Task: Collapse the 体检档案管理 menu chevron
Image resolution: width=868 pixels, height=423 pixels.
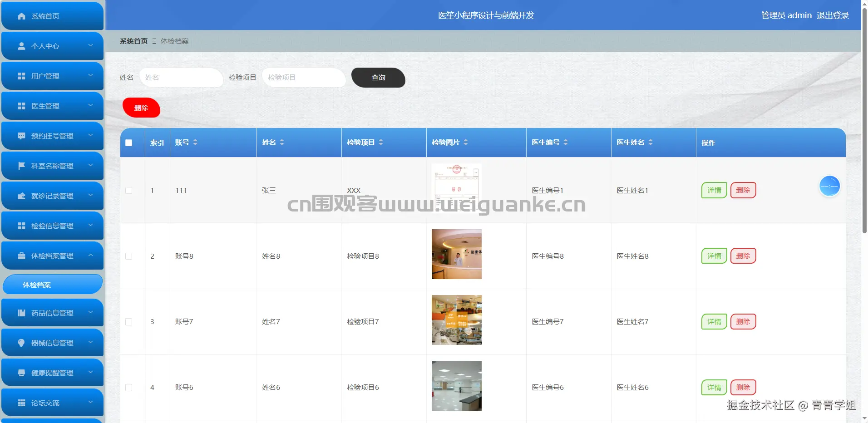Action: [90, 255]
